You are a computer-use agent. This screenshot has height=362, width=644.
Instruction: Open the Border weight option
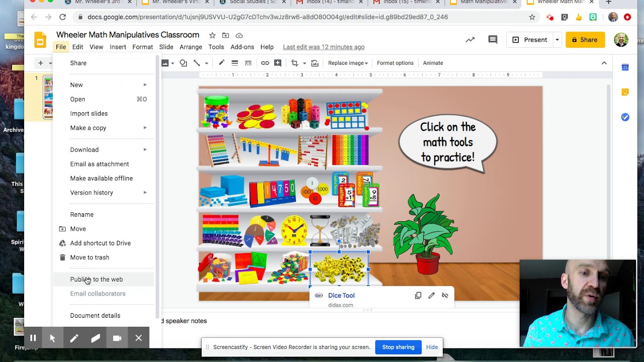pyautogui.click(x=234, y=63)
